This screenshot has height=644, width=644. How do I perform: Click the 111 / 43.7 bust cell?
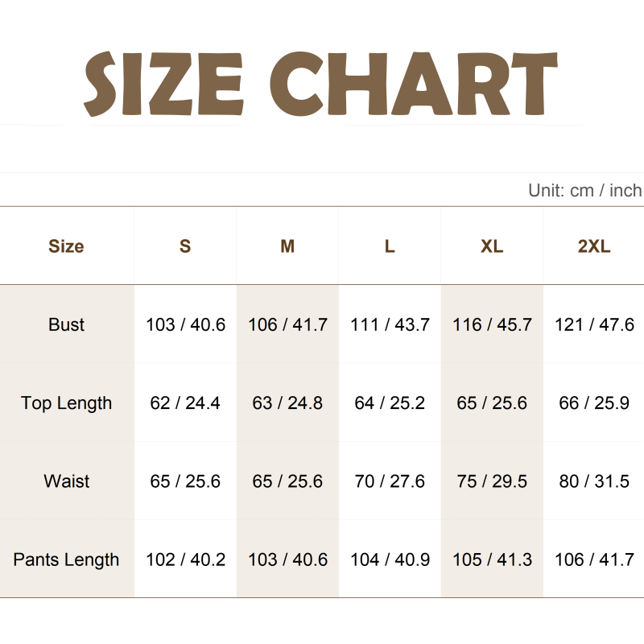pyautogui.click(x=390, y=324)
